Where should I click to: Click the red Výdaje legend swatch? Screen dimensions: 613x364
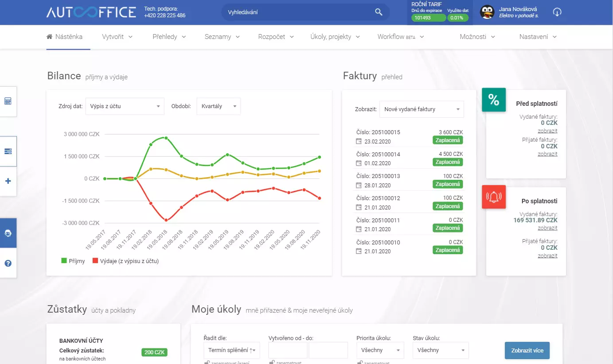95,261
